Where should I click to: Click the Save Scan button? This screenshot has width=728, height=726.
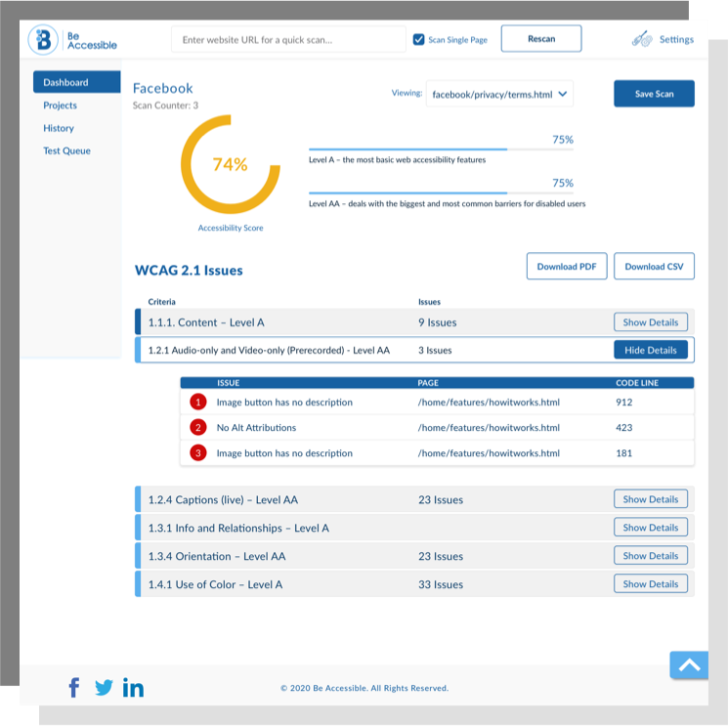click(654, 94)
